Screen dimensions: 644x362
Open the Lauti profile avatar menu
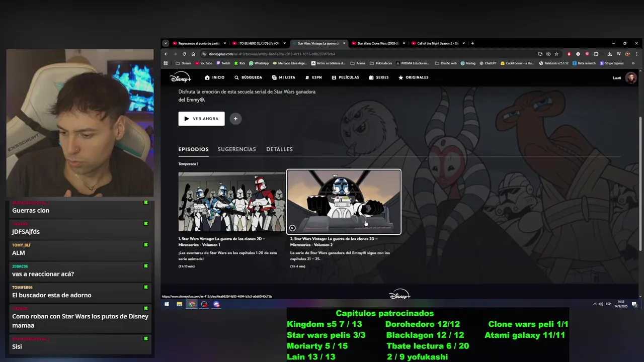click(x=631, y=77)
